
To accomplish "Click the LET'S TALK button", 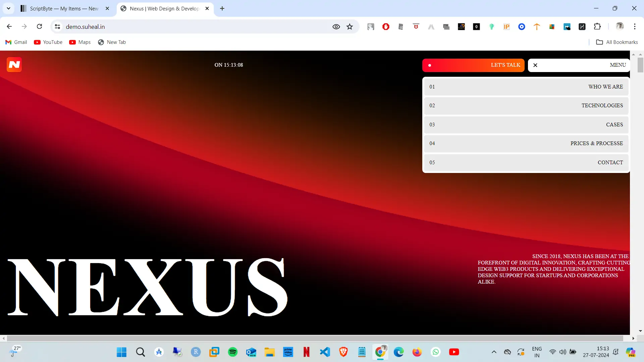I will pos(473,65).
